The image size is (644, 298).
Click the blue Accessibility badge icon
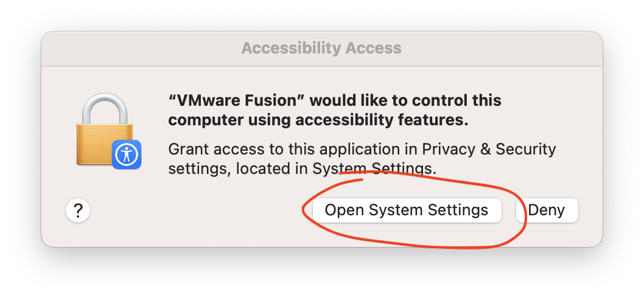click(127, 154)
